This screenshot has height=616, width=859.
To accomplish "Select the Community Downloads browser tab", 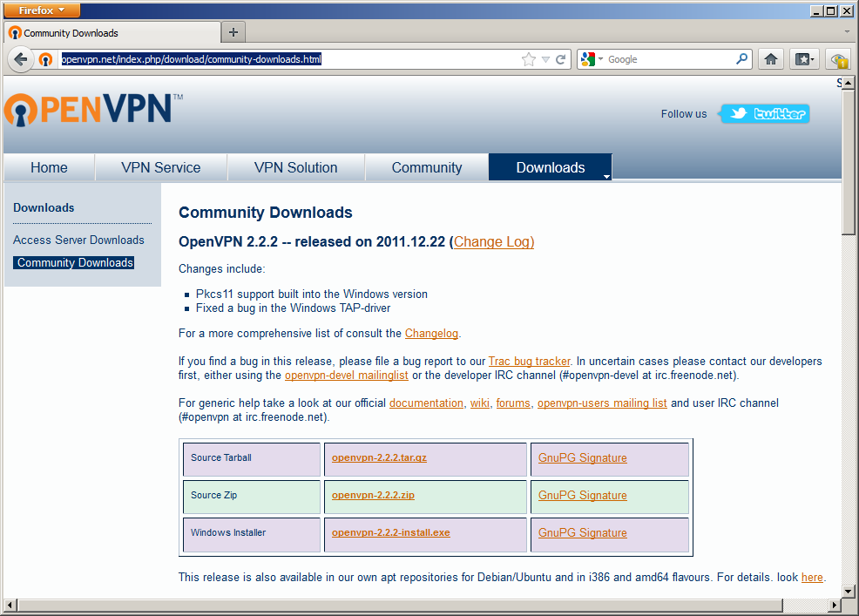I will point(112,33).
